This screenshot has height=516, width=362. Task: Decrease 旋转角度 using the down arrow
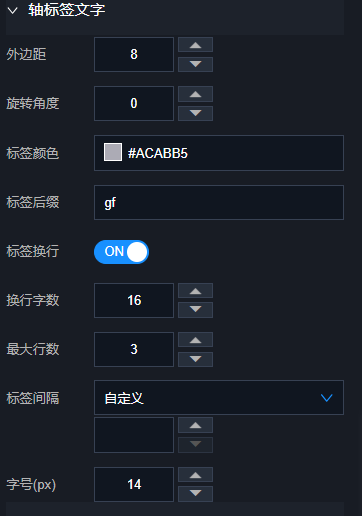pyautogui.click(x=195, y=113)
